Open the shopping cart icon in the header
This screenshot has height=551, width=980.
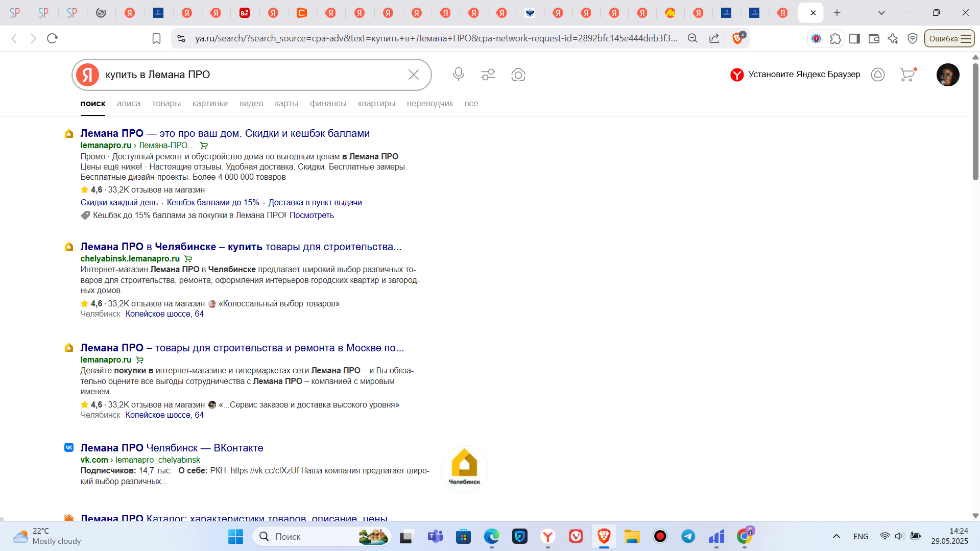[907, 75]
